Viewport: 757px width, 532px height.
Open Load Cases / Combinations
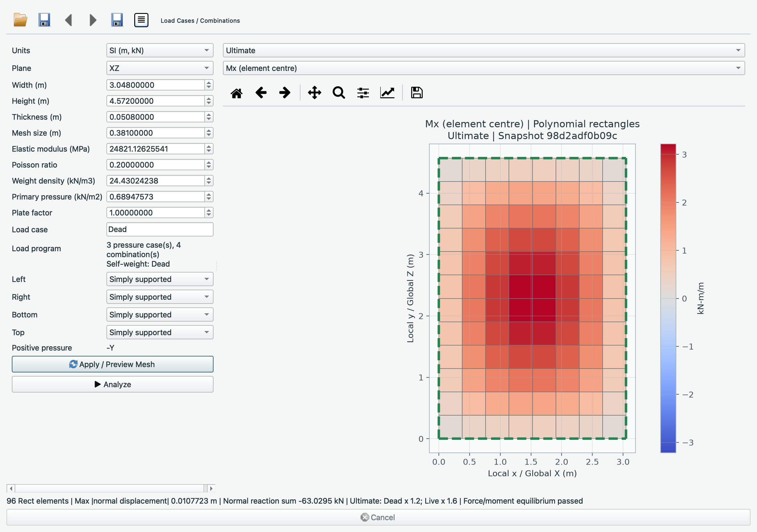(200, 20)
